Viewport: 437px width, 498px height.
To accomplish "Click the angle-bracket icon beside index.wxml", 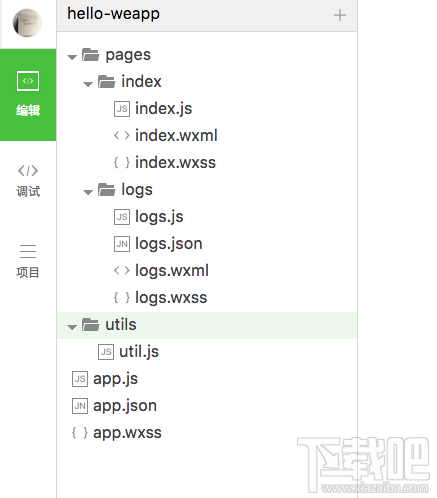I will (x=122, y=136).
